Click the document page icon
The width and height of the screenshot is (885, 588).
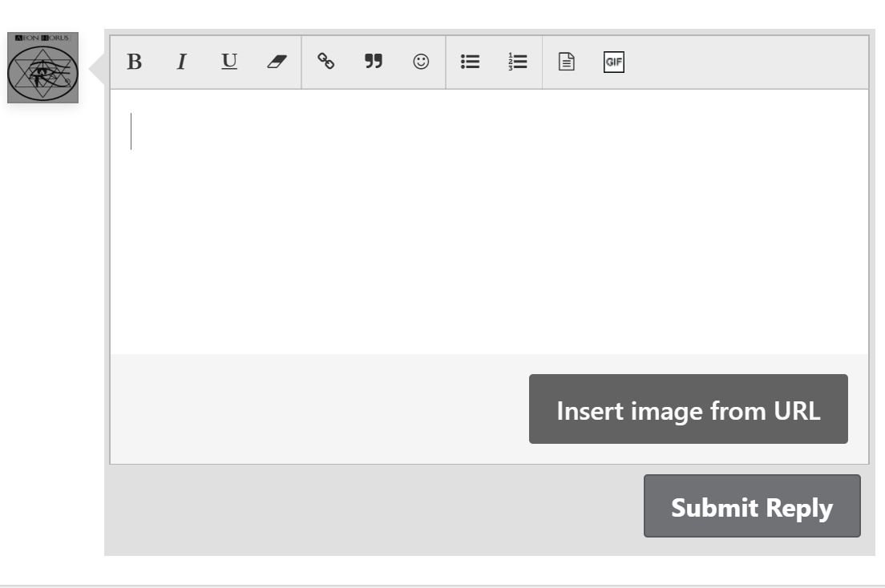[567, 62]
